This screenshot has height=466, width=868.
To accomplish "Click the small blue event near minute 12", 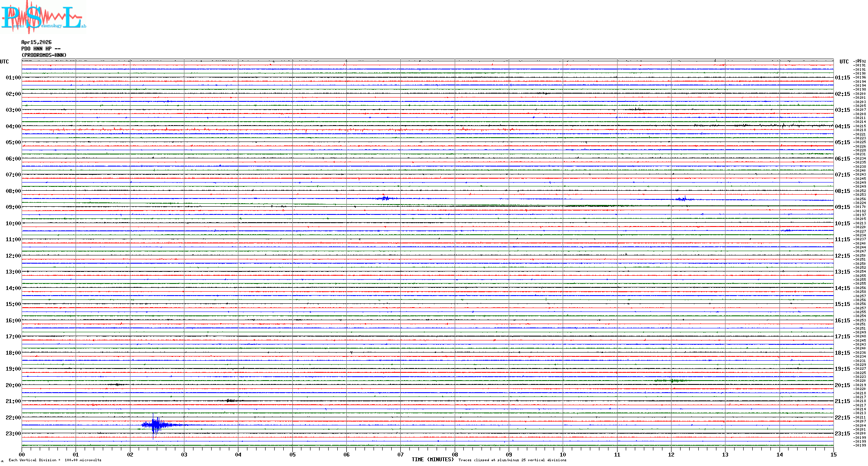I will point(683,199).
